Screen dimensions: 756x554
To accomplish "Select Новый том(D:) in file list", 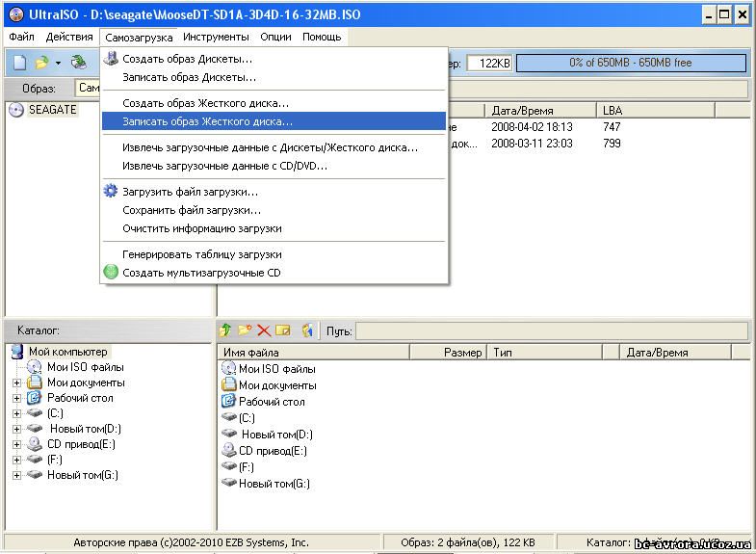I will pyautogui.click(x=276, y=435).
